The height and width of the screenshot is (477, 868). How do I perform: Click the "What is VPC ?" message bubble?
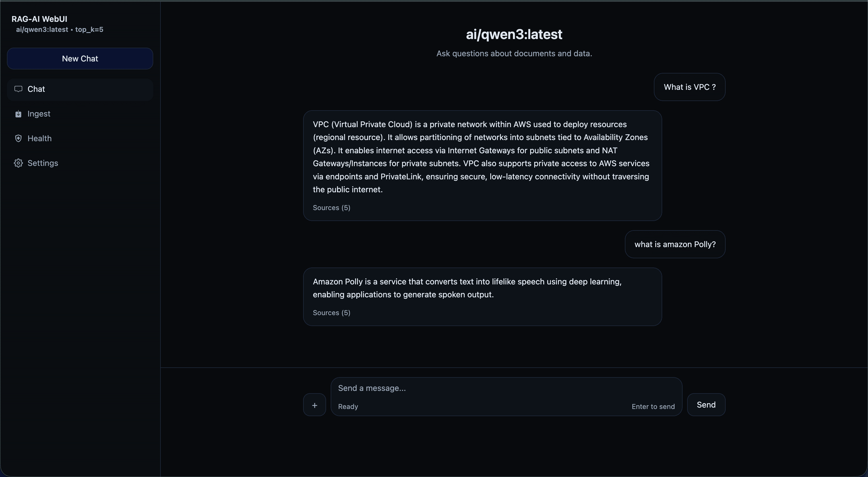click(689, 87)
